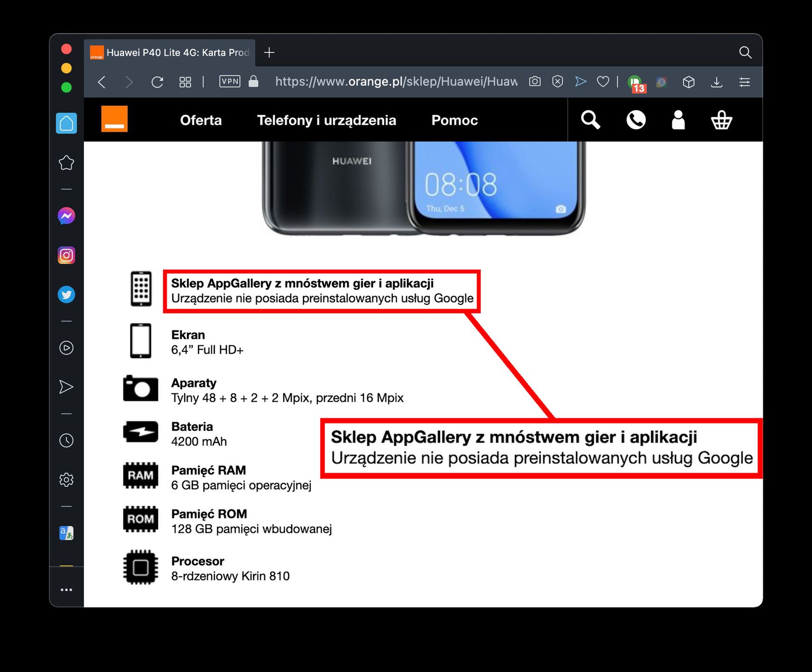Reload the page with the refresh icon
The image size is (812, 672).
coord(157,82)
